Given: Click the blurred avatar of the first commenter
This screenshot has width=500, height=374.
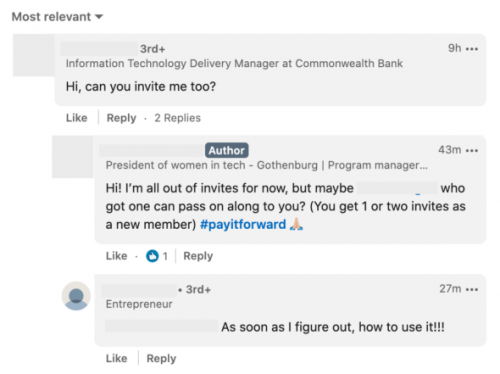Looking at the screenshot, I should pyautogui.click(x=34, y=55).
